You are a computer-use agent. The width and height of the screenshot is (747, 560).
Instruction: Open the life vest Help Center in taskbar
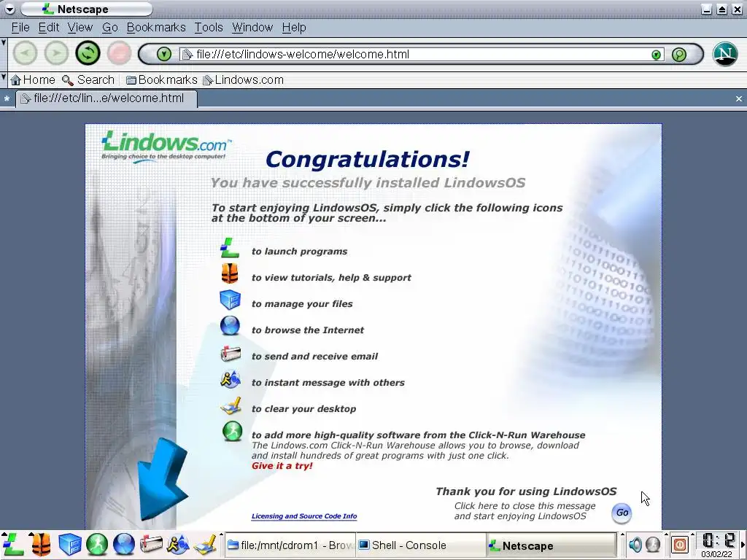tap(42, 544)
